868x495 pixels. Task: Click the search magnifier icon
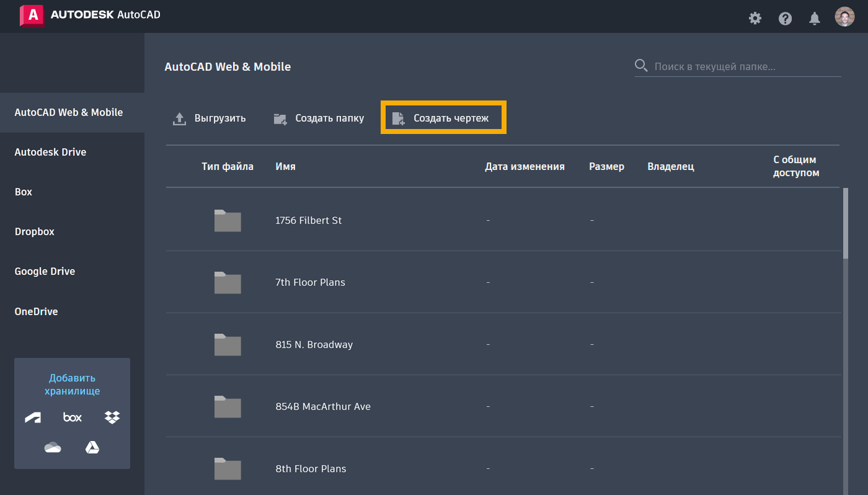click(642, 66)
